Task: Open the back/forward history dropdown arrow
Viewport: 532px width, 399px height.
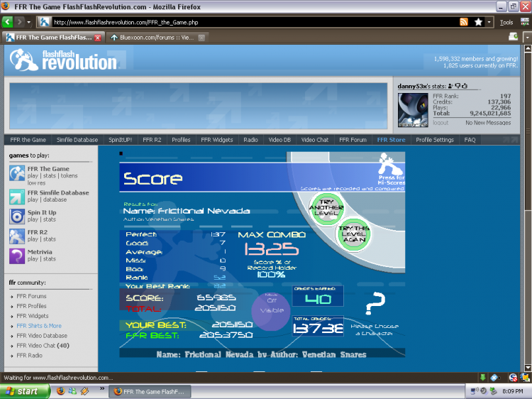Action: pos(28,22)
